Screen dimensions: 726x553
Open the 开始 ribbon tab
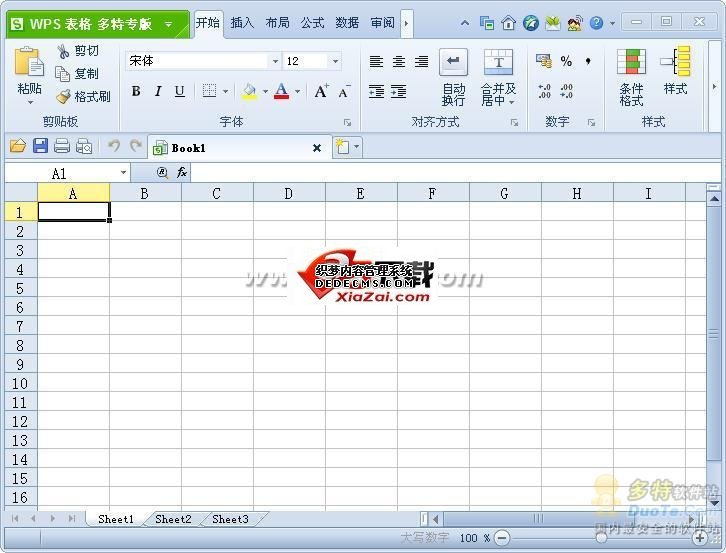pos(207,22)
